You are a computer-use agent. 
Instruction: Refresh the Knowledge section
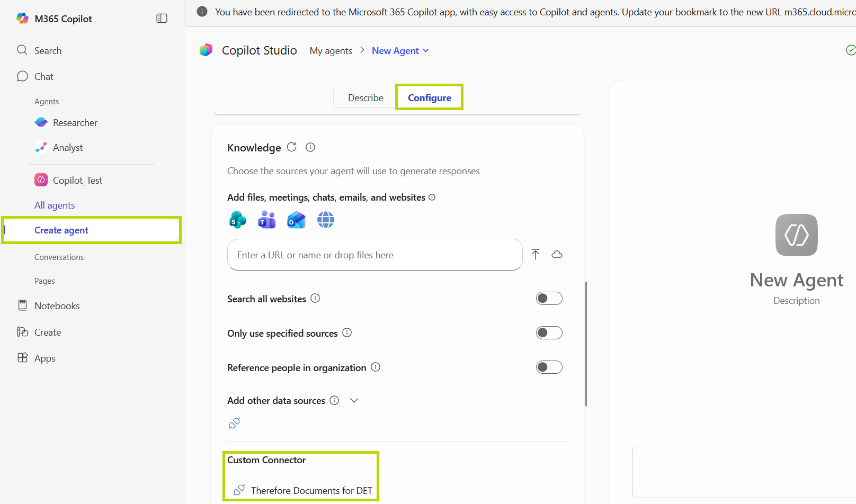(x=291, y=147)
